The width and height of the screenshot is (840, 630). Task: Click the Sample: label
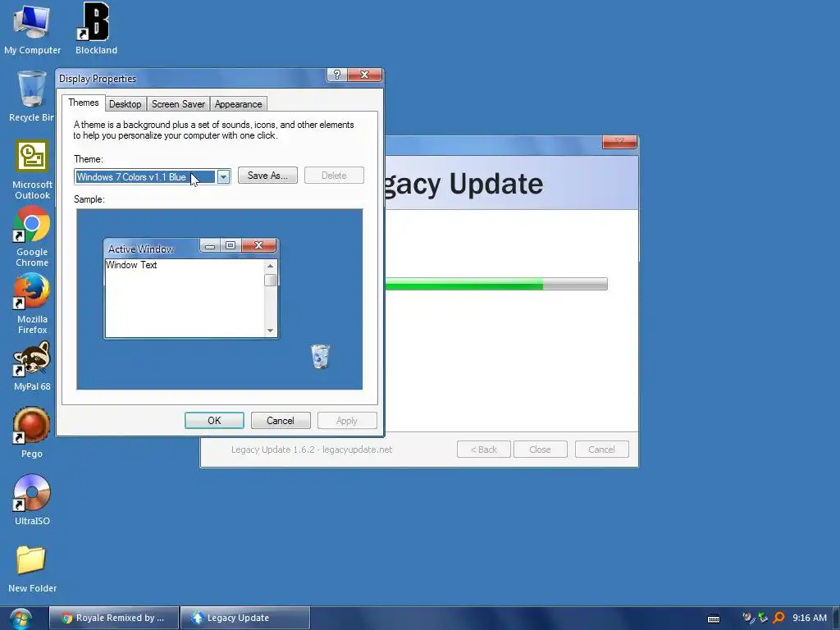[89, 199]
